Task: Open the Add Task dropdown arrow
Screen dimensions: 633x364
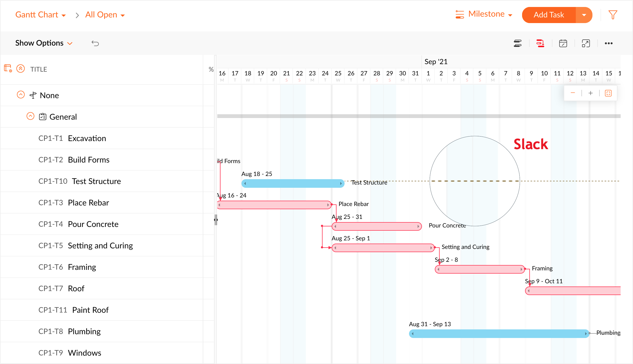Action: pos(584,15)
